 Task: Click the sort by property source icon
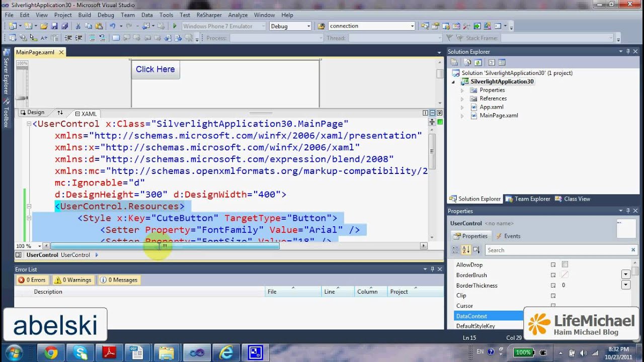pos(476,250)
